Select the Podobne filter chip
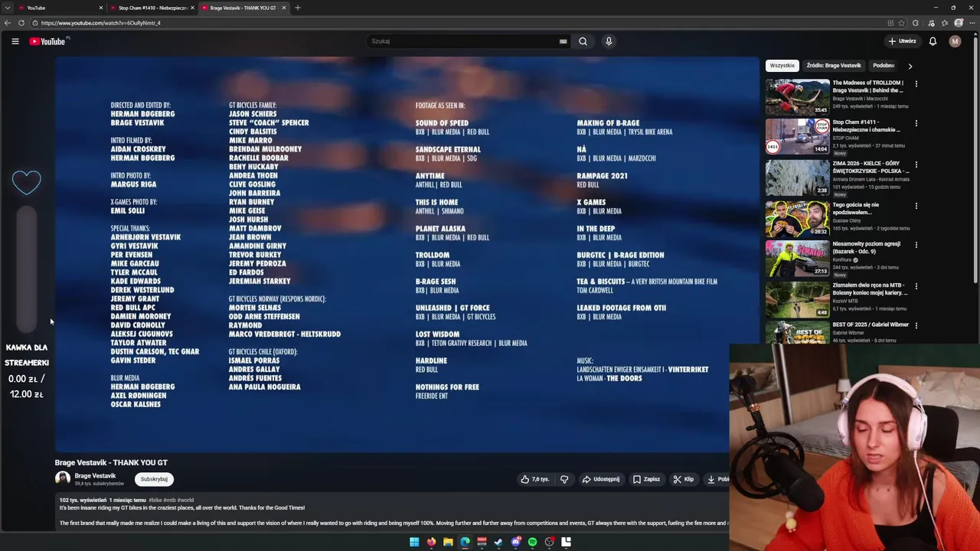This screenshot has width=980, height=551. click(884, 66)
